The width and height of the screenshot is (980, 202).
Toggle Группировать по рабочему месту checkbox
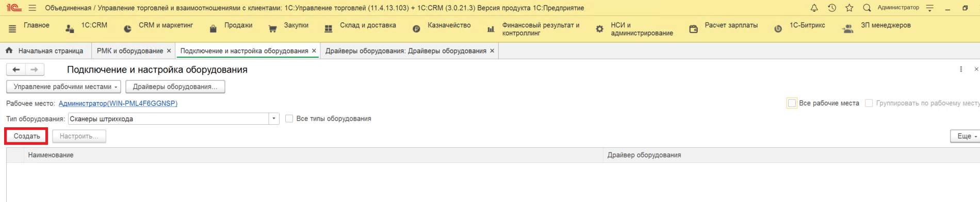(869, 103)
